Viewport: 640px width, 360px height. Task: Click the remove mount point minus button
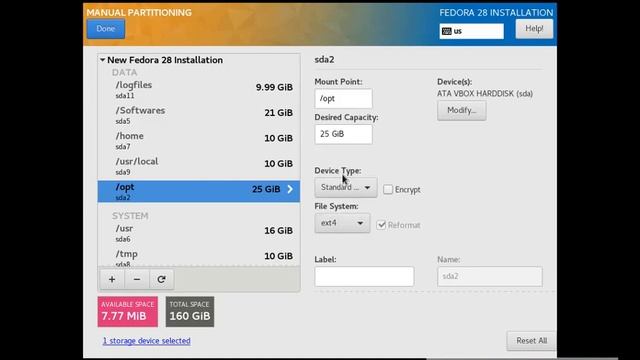point(137,279)
